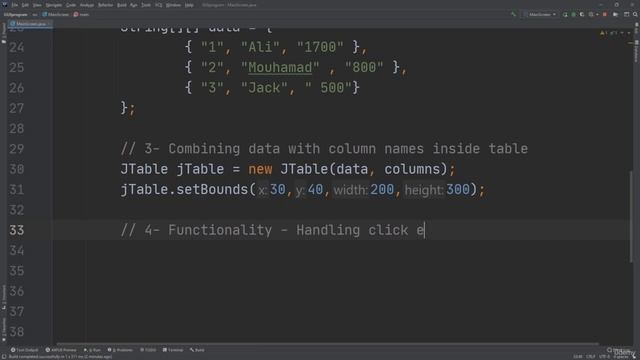
Task: Open Search Everywhere magnifier icon
Action: 635,14
